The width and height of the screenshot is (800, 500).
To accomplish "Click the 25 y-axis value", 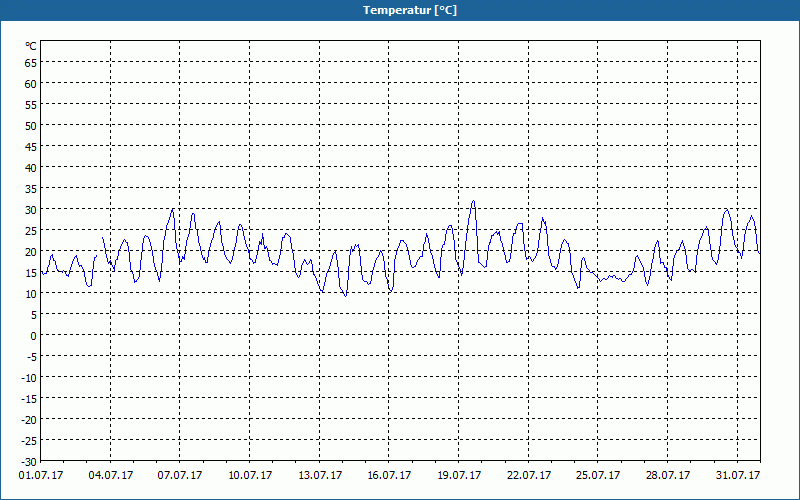I will (31, 231).
